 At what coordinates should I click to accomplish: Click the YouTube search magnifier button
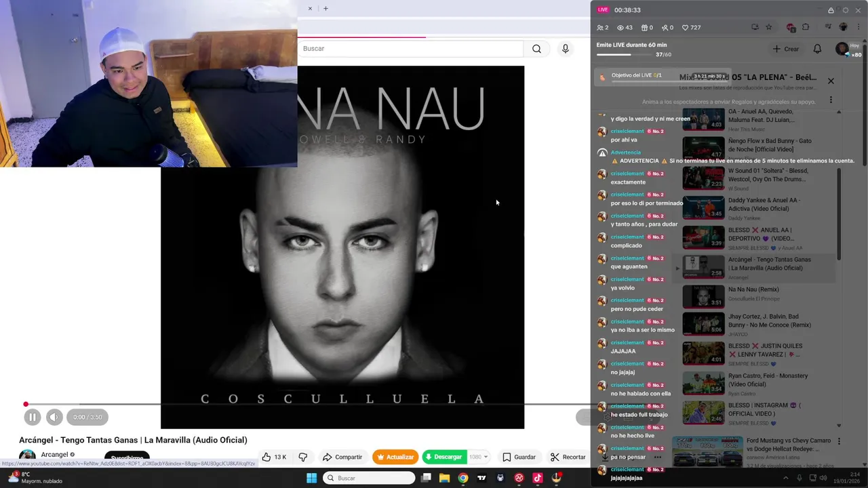[536, 49]
